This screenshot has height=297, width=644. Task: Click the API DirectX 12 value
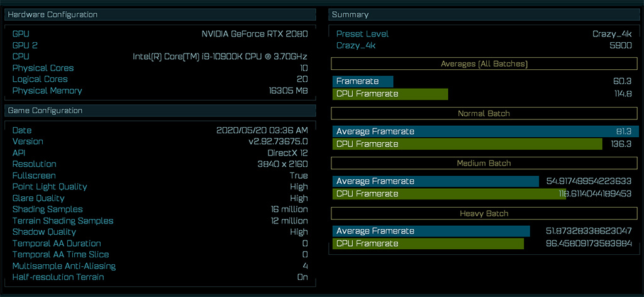287,153
